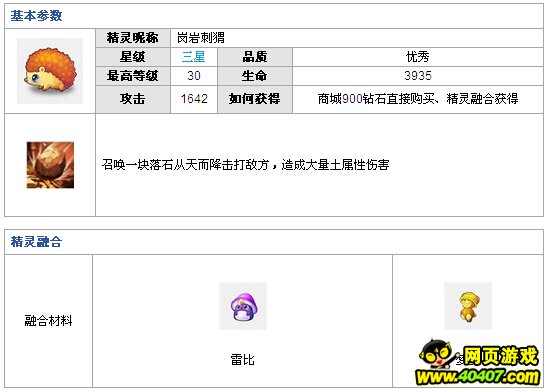547x392 pixels.
Task: Select the yellow mushroom sprite icon
Action: (x=468, y=306)
